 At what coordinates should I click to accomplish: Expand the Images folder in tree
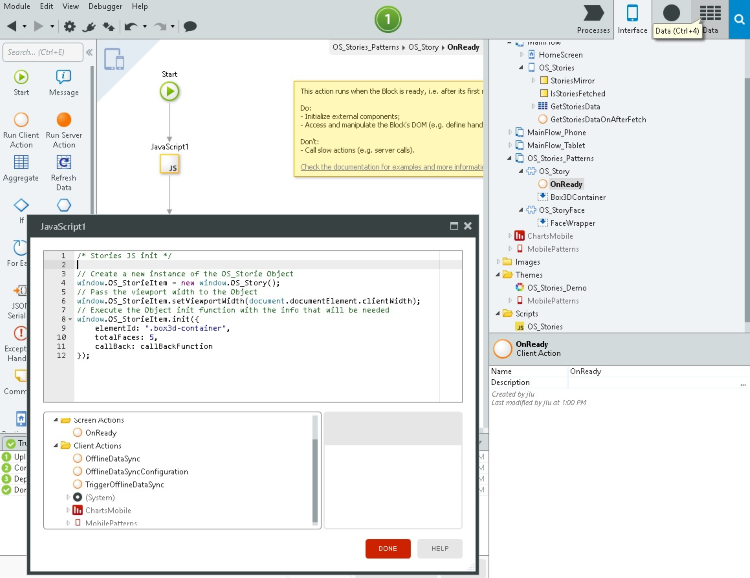click(x=497, y=262)
